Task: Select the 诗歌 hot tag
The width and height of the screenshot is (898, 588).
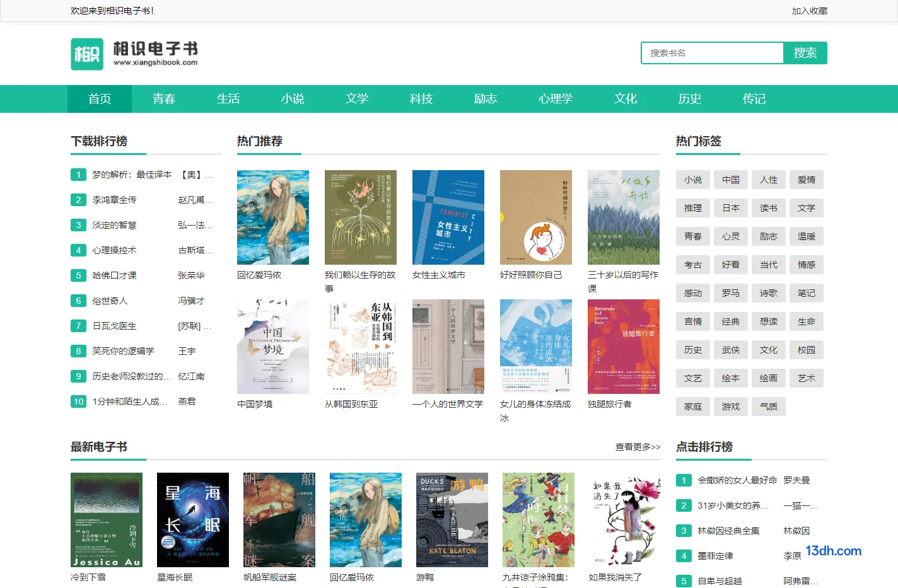Action: pyautogui.click(x=769, y=293)
